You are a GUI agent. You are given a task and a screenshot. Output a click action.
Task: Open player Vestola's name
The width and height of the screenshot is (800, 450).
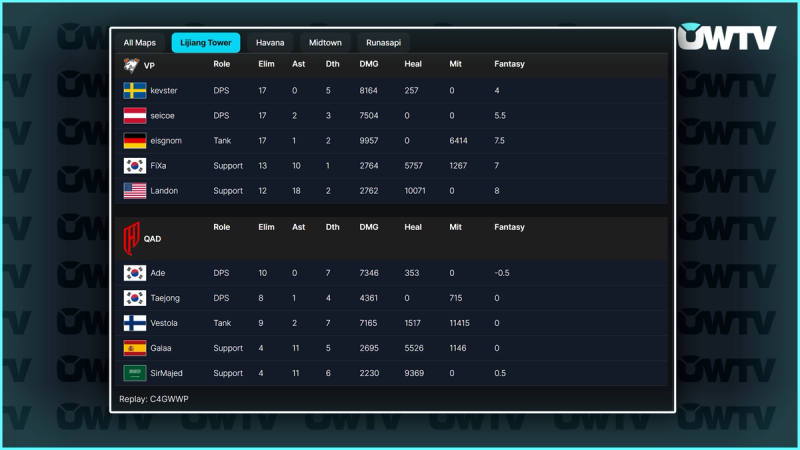click(164, 323)
